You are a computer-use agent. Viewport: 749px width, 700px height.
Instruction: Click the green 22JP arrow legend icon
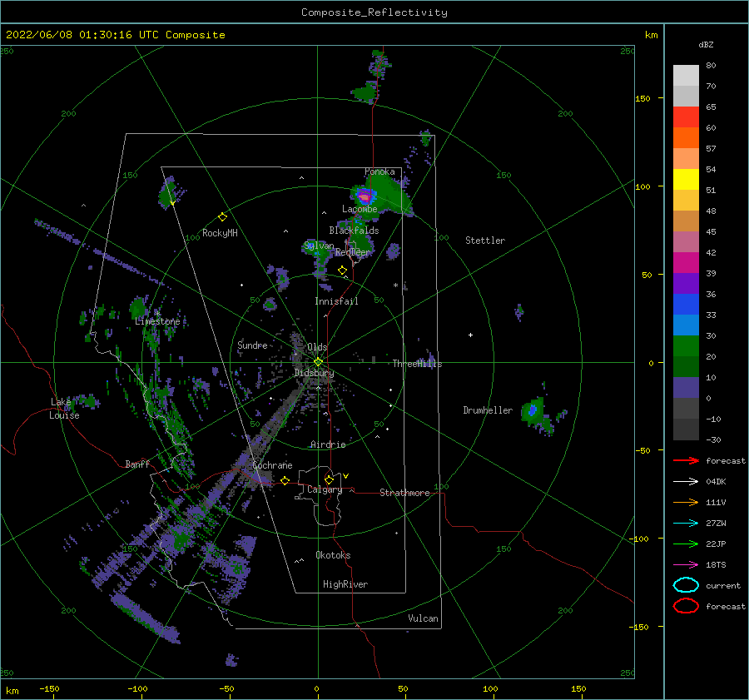(x=686, y=544)
